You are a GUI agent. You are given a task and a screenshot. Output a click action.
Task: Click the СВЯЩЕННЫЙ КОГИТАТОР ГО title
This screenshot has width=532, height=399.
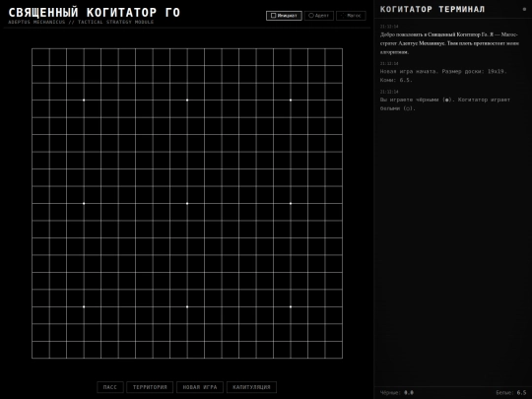click(x=94, y=12)
